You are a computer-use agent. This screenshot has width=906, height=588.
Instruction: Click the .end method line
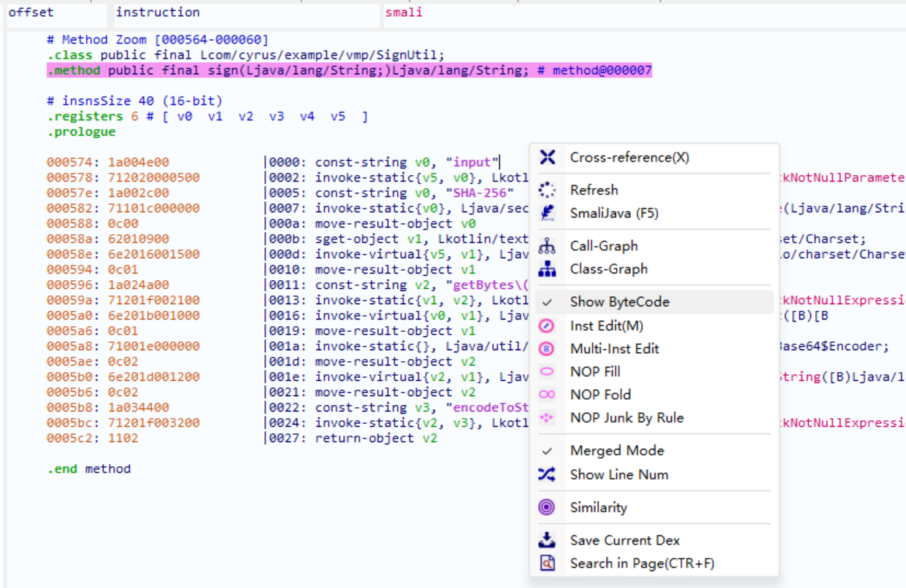[89, 468]
